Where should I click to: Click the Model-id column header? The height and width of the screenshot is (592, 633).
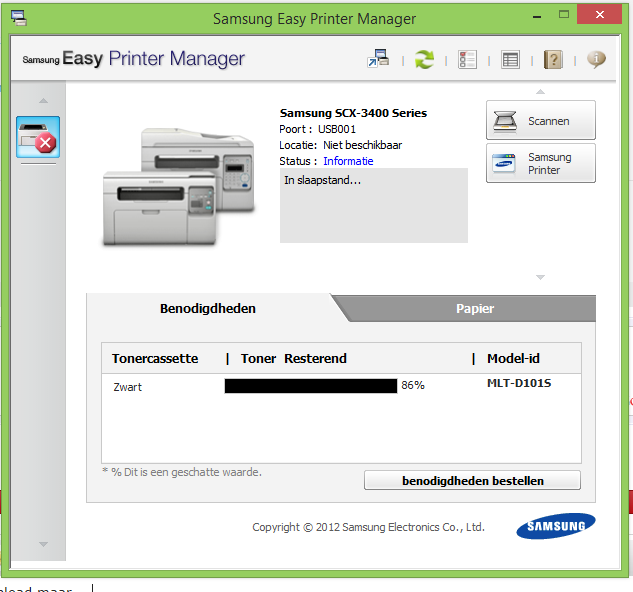(513, 359)
